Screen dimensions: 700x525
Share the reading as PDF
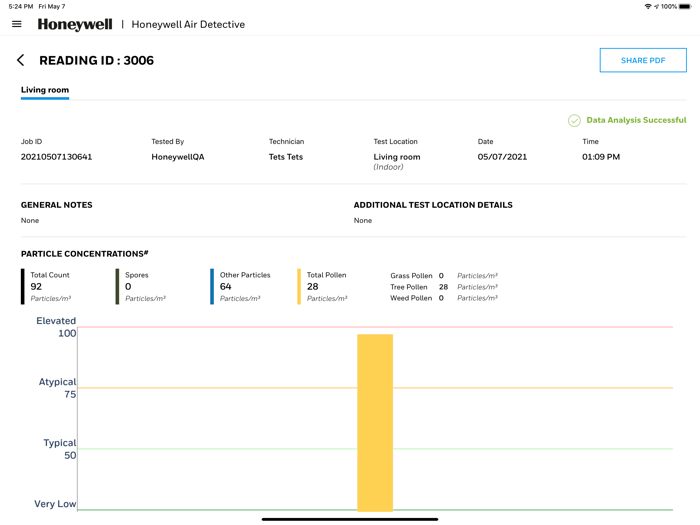point(643,60)
